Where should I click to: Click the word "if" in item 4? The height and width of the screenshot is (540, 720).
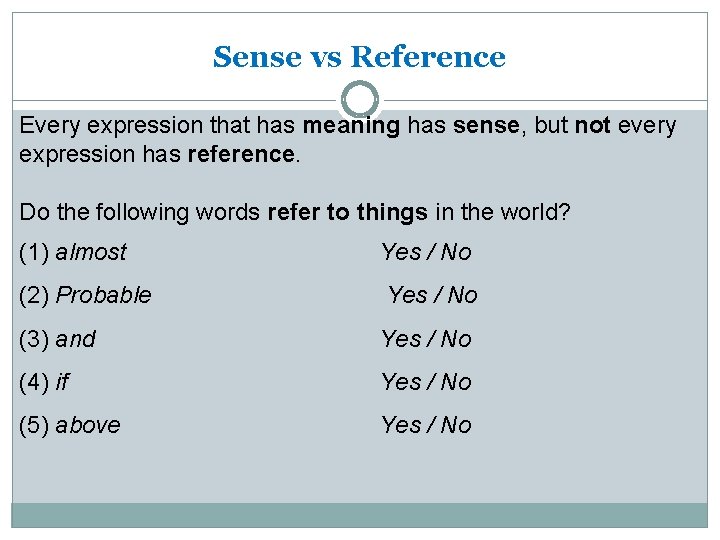click(x=63, y=382)
